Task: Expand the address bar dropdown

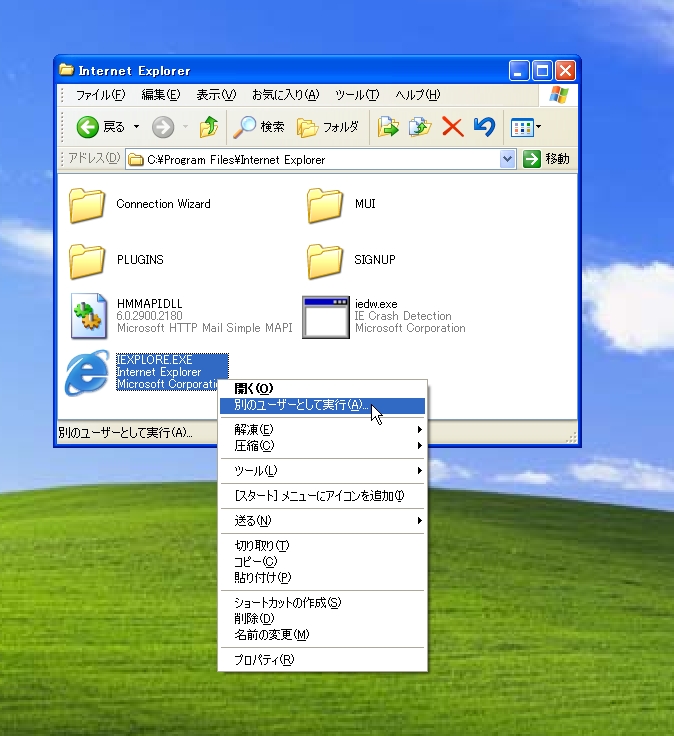Action: pyautogui.click(x=507, y=159)
